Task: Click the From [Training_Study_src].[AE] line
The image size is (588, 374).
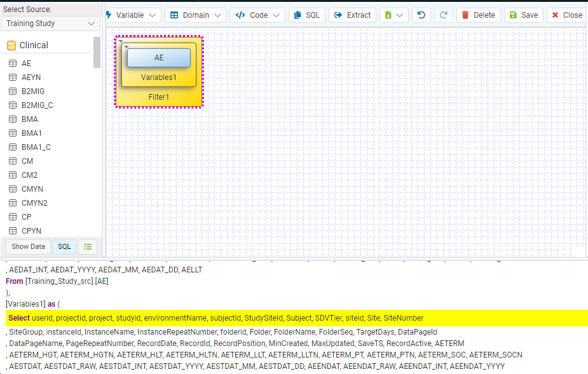Action: (57, 281)
